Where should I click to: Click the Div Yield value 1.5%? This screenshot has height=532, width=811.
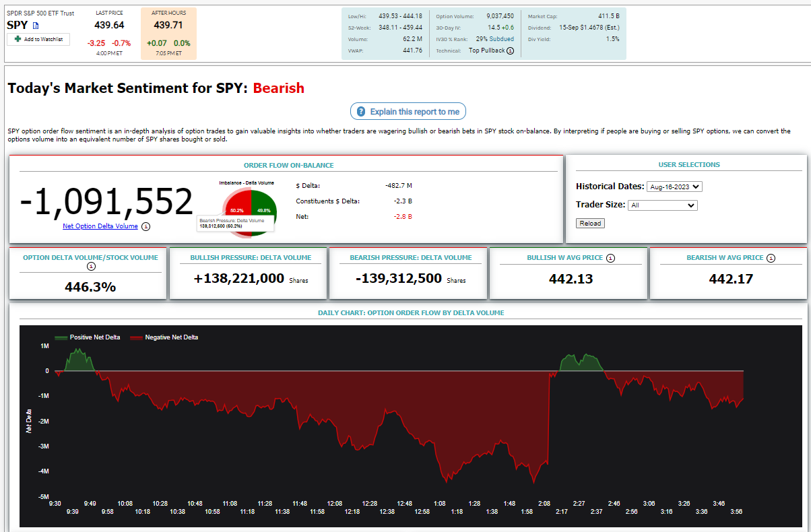pyautogui.click(x=612, y=39)
